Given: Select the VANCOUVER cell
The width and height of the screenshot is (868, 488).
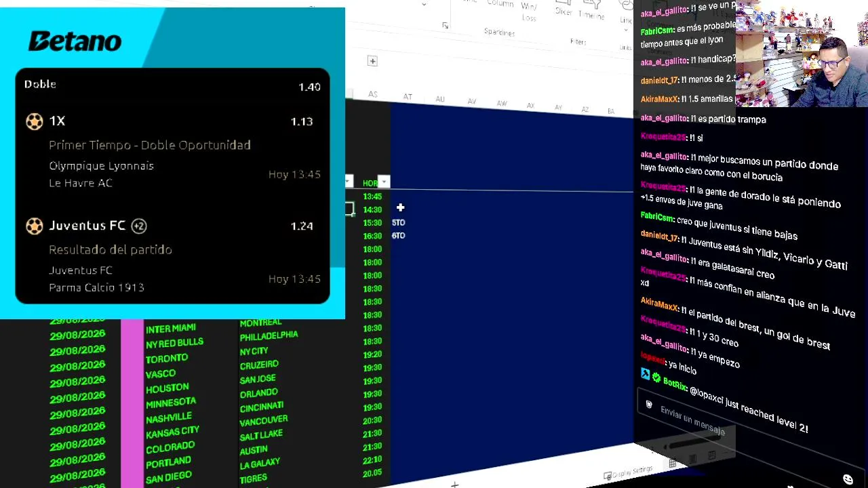Looking at the screenshot, I should point(264,421).
